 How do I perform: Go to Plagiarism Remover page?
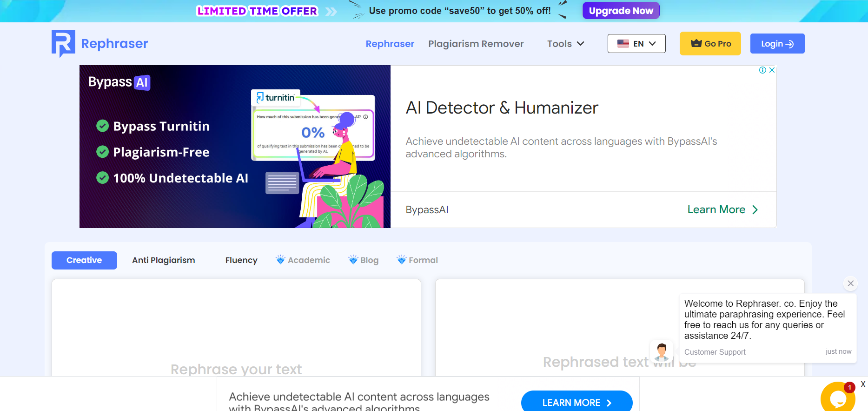point(476,44)
